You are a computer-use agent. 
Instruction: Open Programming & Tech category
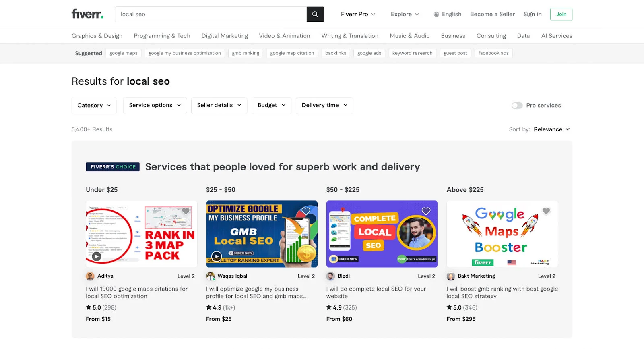tap(162, 36)
